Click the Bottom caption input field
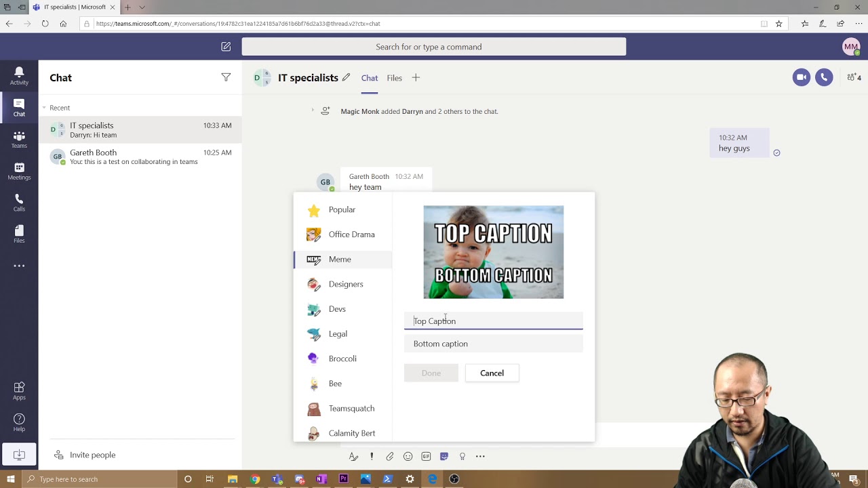This screenshot has height=488, width=868. (494, 344)
